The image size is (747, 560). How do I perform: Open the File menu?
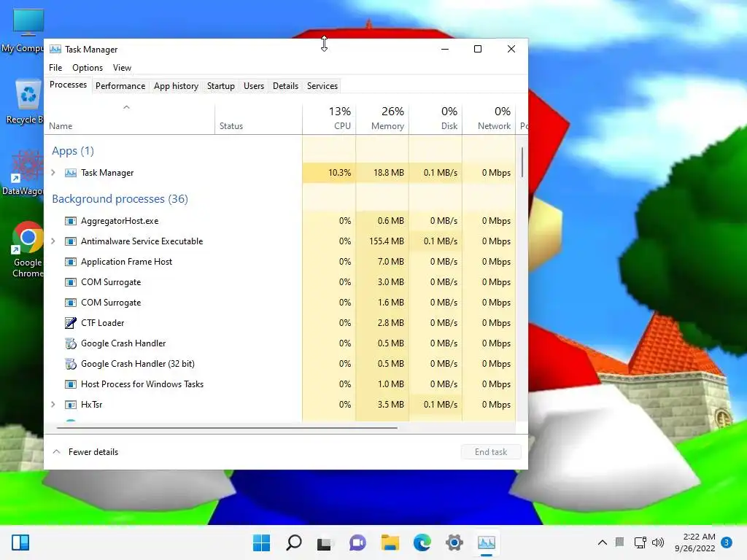(x=55, y=68)
